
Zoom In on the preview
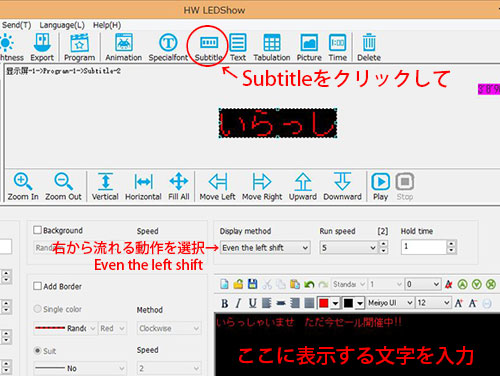[23, 186]
